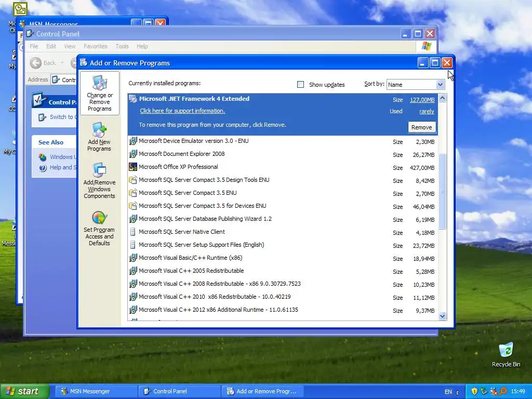Click the rarely used link

pos(427,111)
